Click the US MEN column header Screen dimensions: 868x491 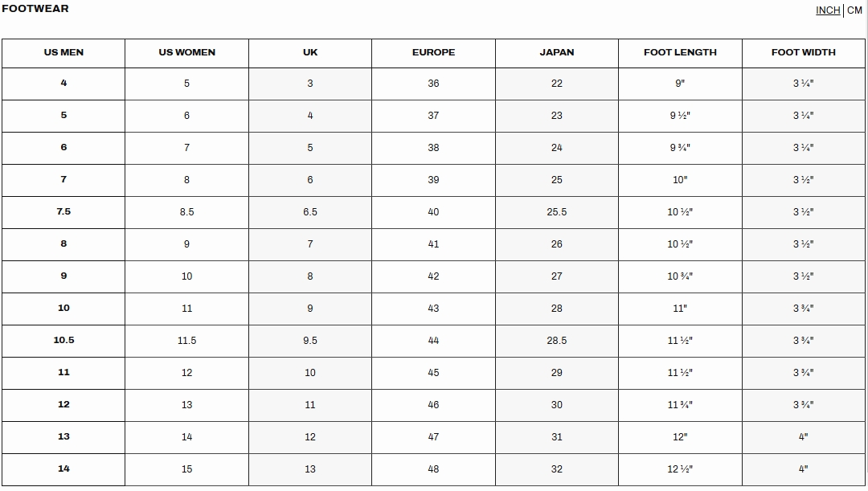pyautogui.click(x=63, y=52)
